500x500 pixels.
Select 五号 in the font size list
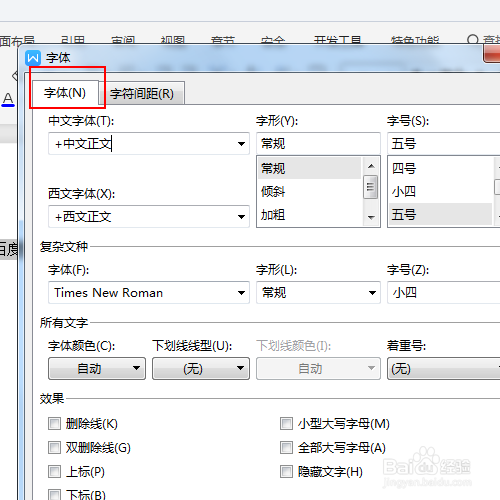tap(441, 214)
